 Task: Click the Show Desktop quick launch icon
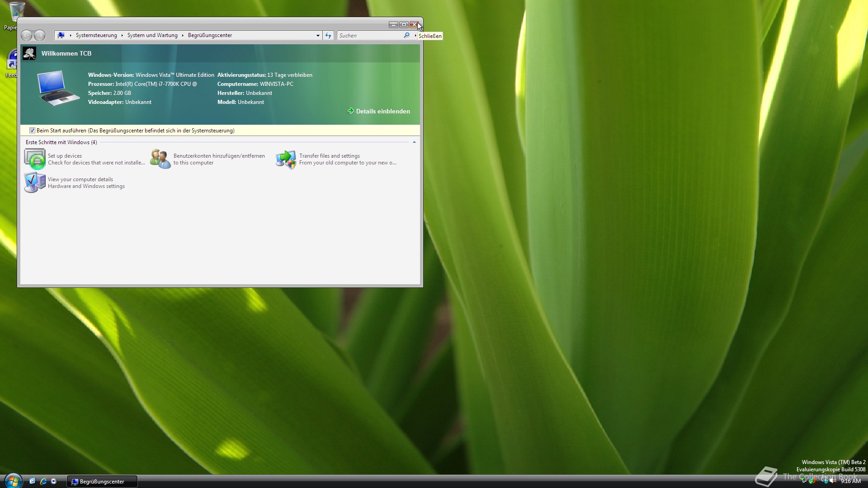click(33, 481)
